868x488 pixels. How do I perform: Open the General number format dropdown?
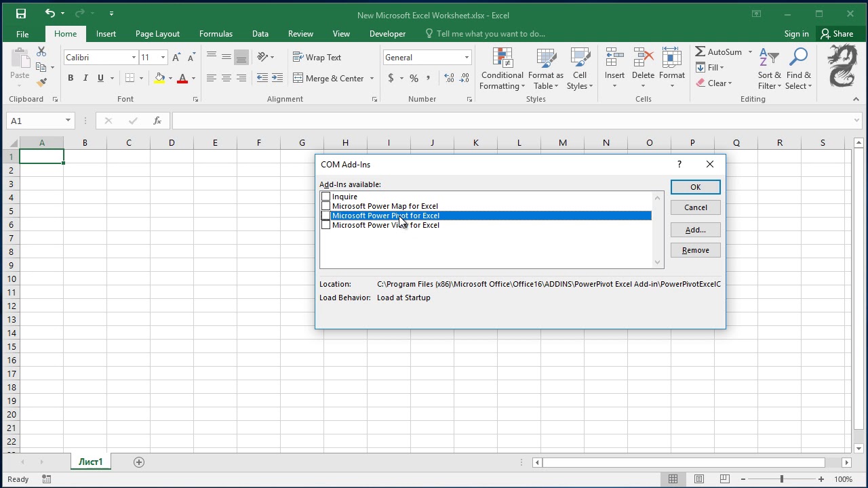pos(467,58)
